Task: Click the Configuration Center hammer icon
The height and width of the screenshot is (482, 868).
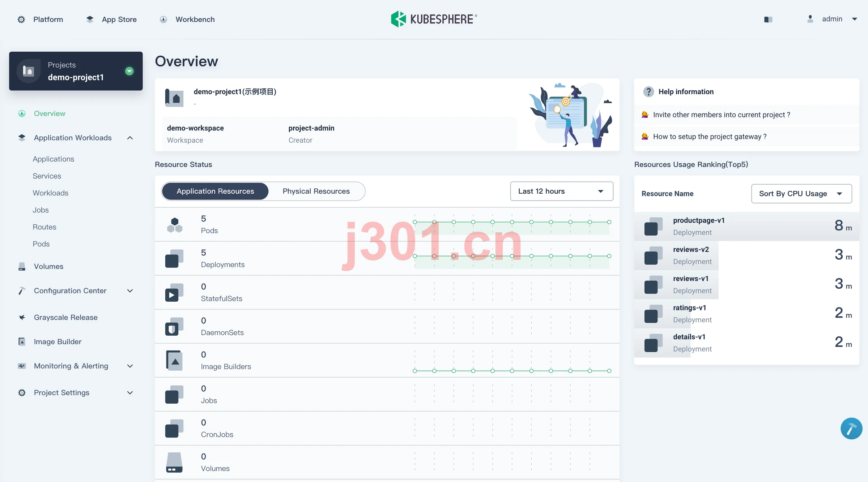Action: pos(22,291)
